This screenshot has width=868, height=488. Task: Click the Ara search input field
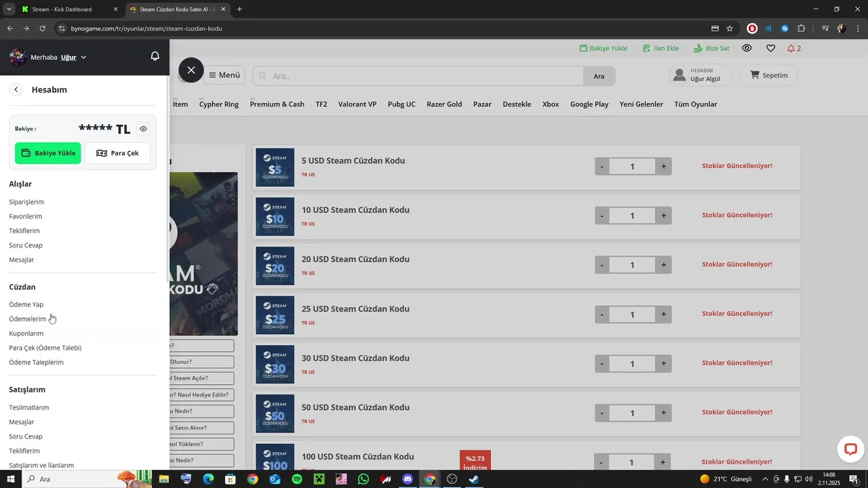(x=418, y=76)
